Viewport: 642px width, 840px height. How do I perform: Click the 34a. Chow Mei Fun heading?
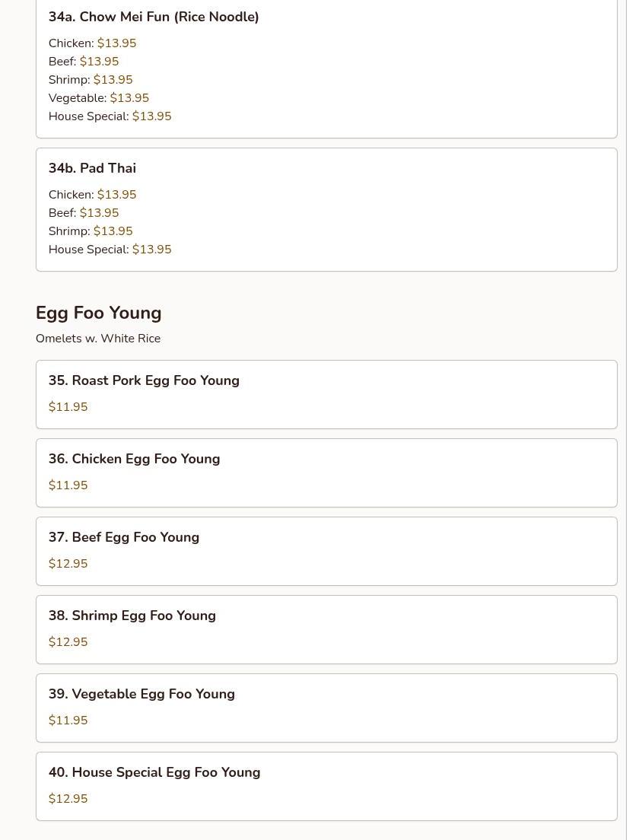154,17
